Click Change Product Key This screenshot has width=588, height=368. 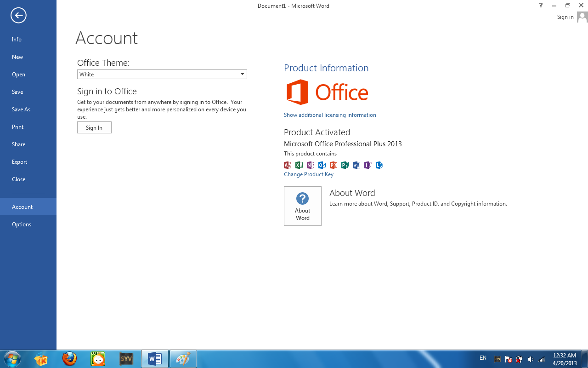(x=309, y=174)
